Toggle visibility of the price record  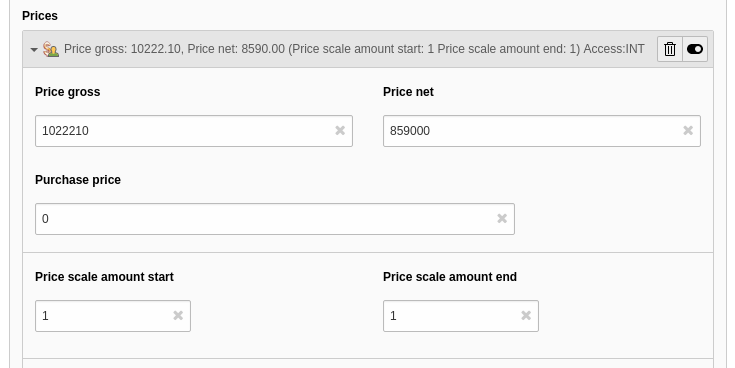point(695,49)
